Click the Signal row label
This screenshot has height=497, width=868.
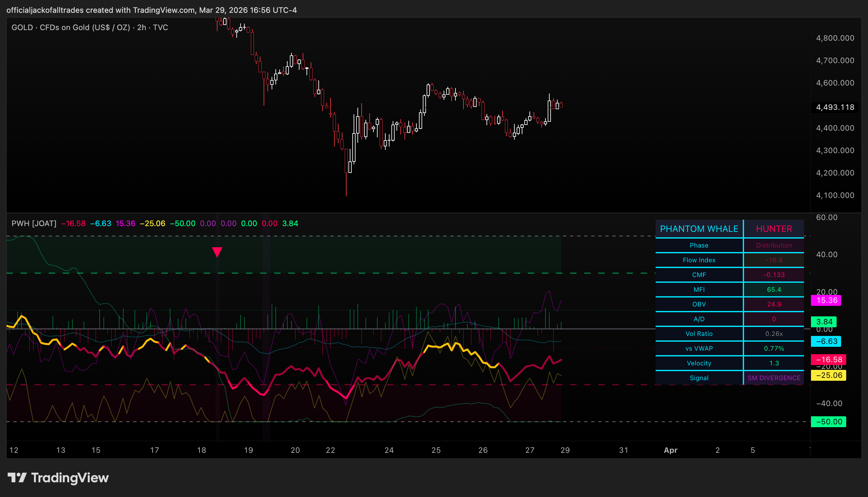699,378
